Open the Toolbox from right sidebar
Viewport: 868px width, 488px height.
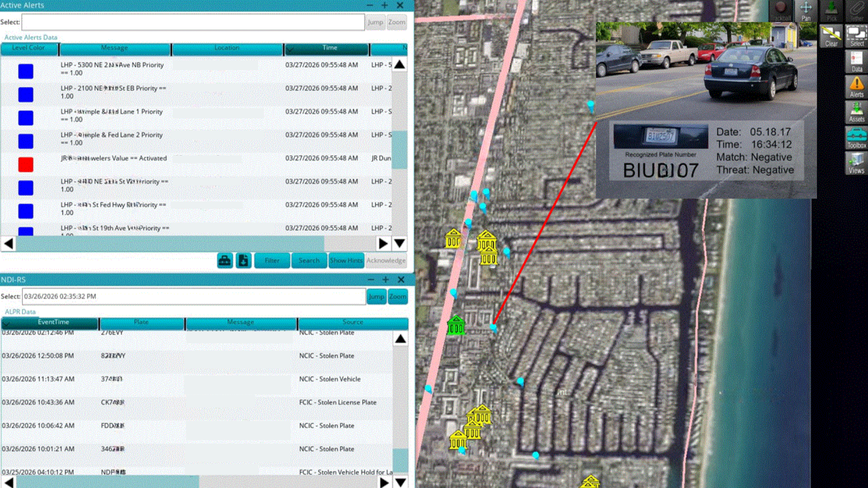point(857,138)
